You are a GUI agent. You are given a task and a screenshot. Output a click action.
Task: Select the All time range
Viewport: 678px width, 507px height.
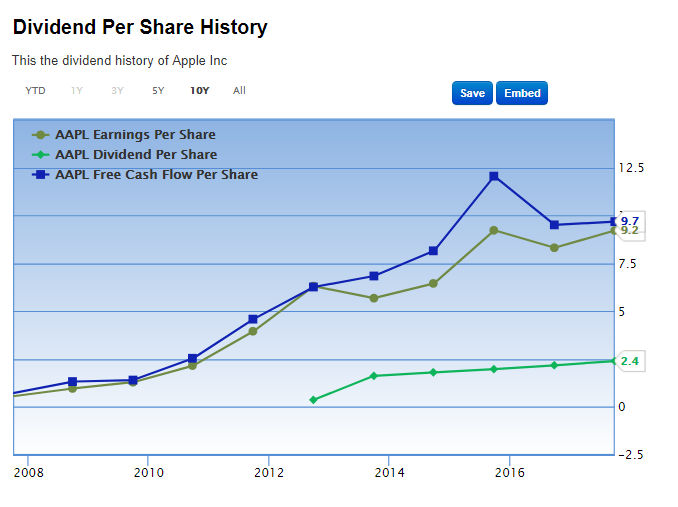(x=239, y=91)
